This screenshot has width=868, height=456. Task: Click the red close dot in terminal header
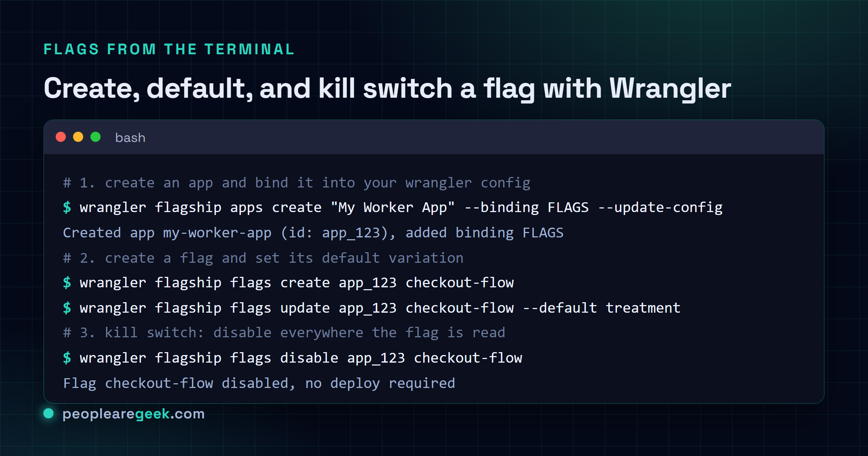point(61,137)
